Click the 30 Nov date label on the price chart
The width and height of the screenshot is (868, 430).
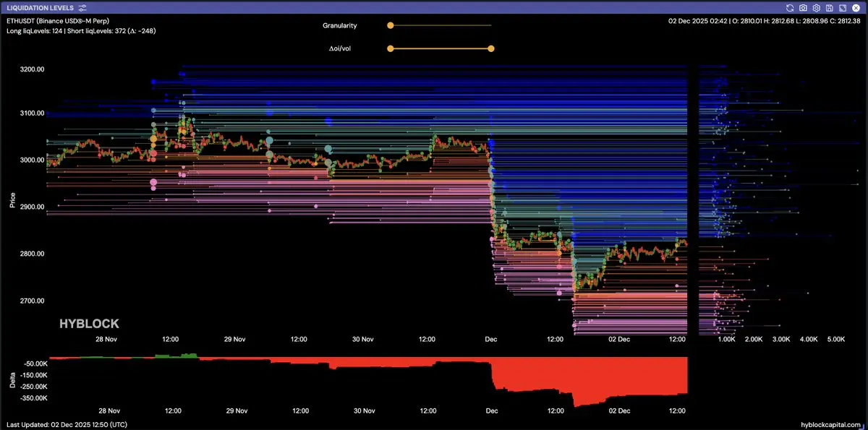(x=363, y=339)
